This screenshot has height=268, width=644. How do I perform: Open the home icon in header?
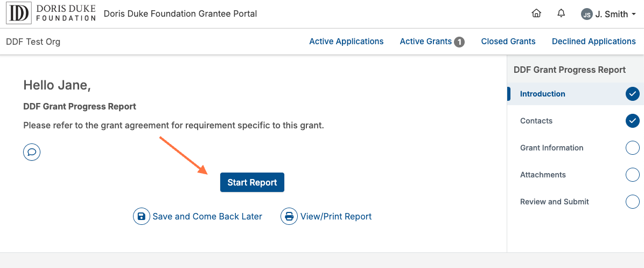pos(536,13)
